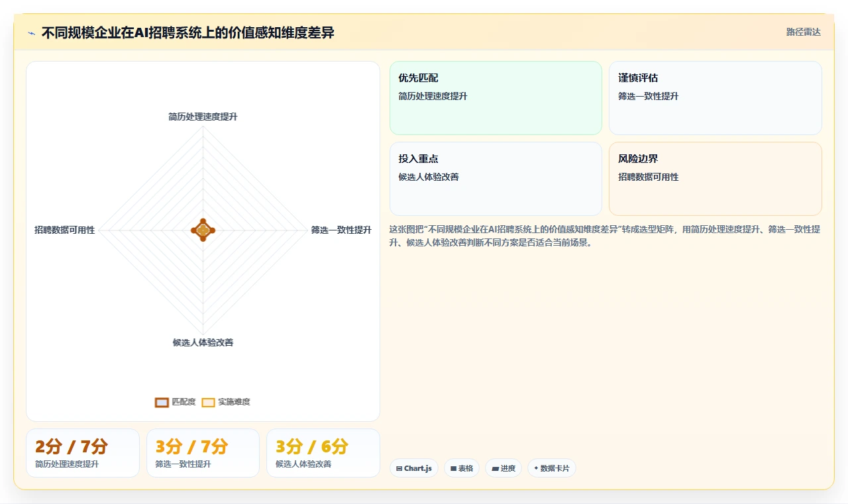Click the icon in 进度 tag
Image resolution: width=848 pixels, height=504 pixels.
(495, 468)
